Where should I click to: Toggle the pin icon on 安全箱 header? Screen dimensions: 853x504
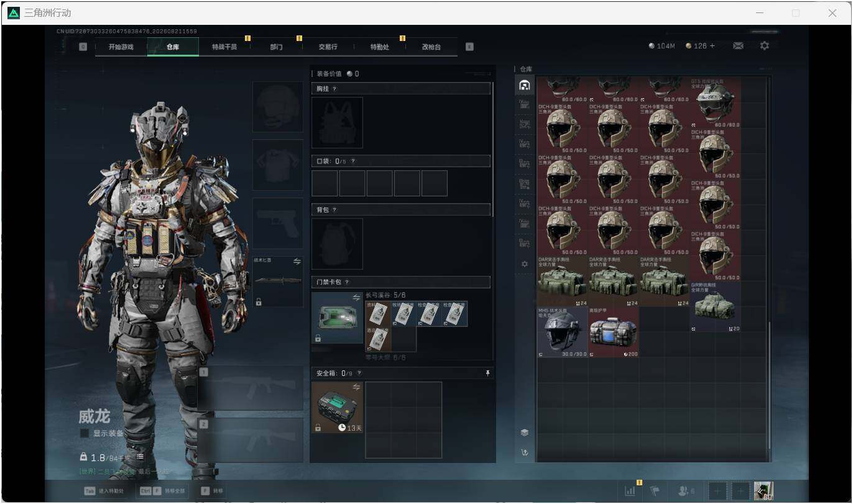[488, 373]
